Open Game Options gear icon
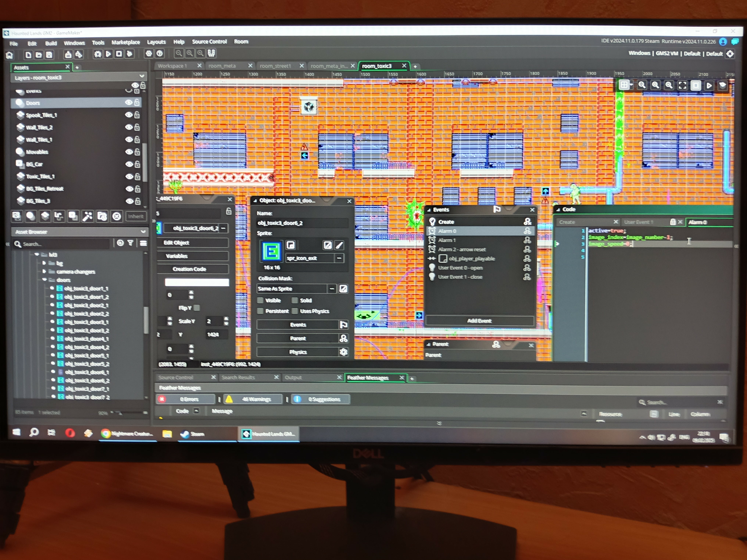Screen dimensions: 747x560 149,53
